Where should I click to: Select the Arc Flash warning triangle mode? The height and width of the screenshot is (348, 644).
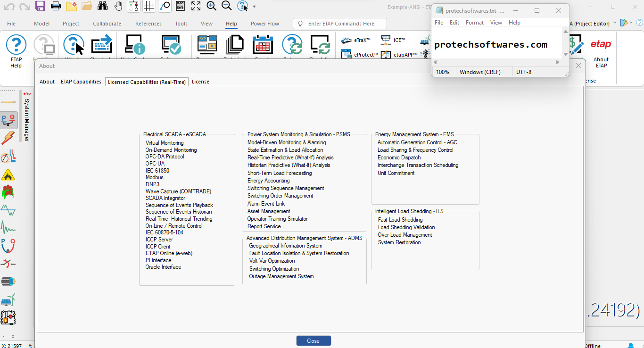pos(8,175)
